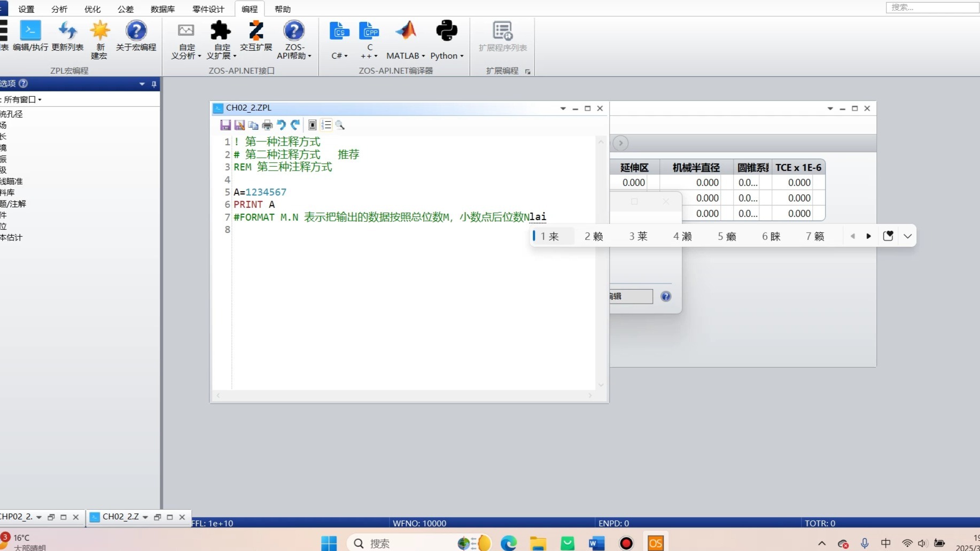Click the 延伸区 column header
This screenshot has height=551, width=980.
pyautogui.click(x=634, y=167)
